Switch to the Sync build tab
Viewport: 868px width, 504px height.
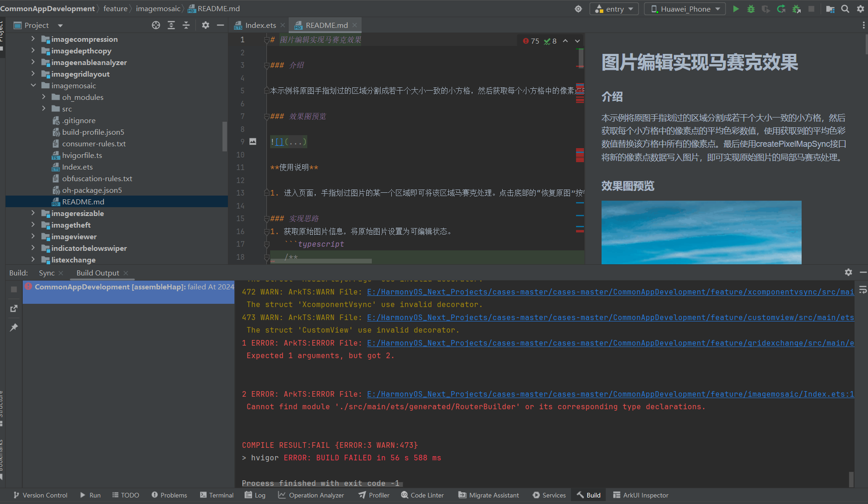tap(46, 273)
